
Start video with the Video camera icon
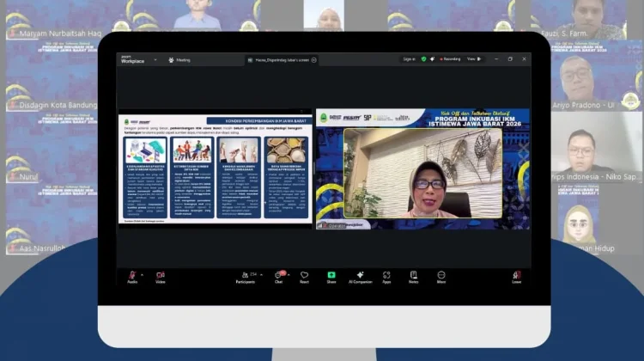pos(160,276)
